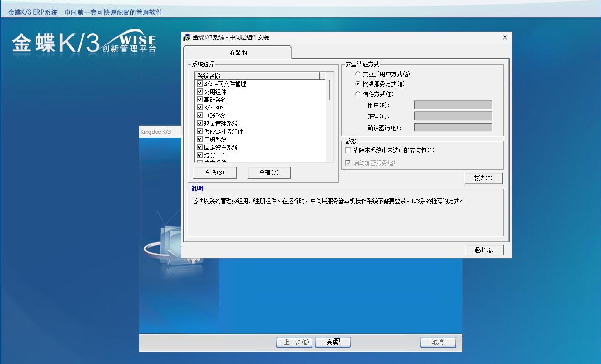Open the 安装包 tab
This screenshot has width=601, height=364.
pos(237,52)
